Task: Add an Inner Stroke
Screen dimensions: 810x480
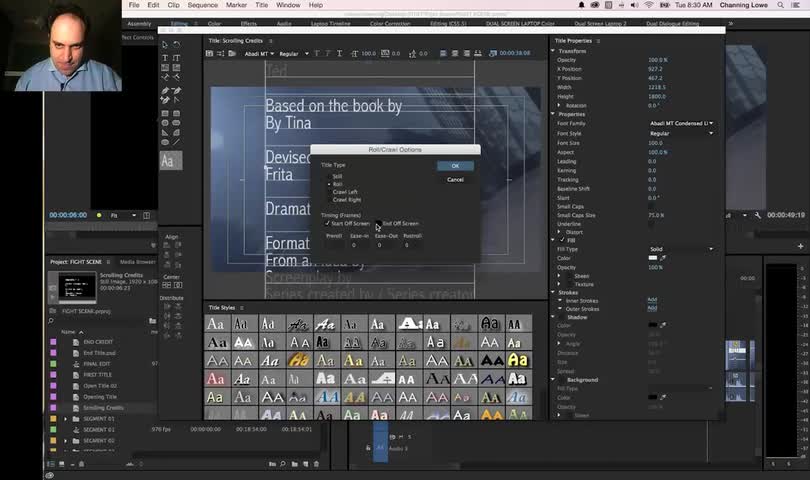Action: (x=652, y=300)
